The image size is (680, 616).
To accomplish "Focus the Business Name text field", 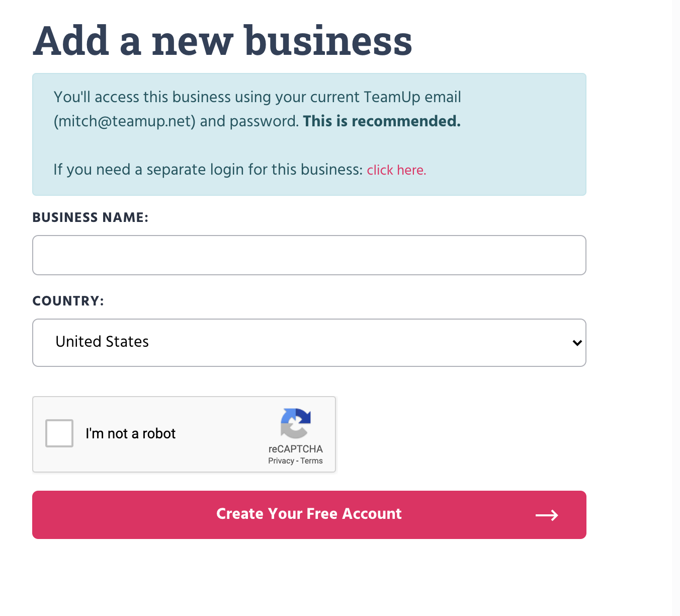I will click(309, 255).
